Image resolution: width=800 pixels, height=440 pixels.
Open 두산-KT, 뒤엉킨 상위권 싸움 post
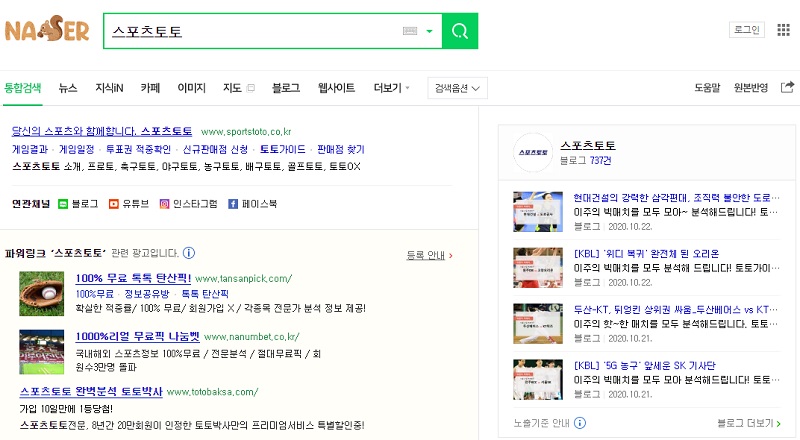(676, 309)
